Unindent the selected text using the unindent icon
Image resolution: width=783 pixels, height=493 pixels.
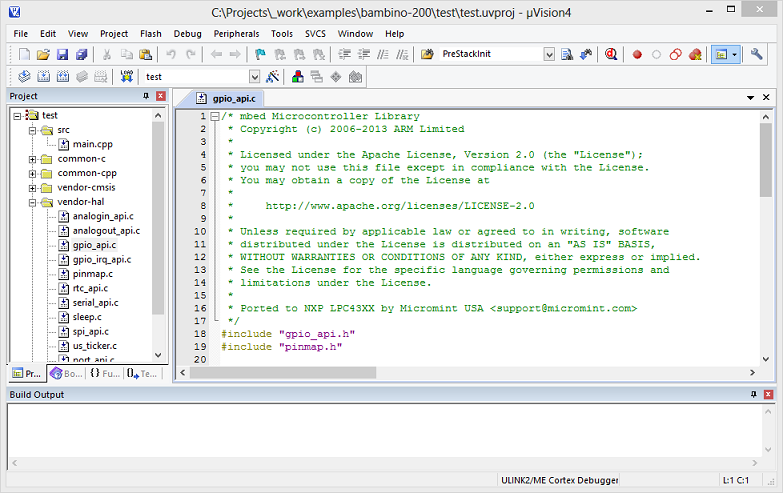tap(364, 54)
